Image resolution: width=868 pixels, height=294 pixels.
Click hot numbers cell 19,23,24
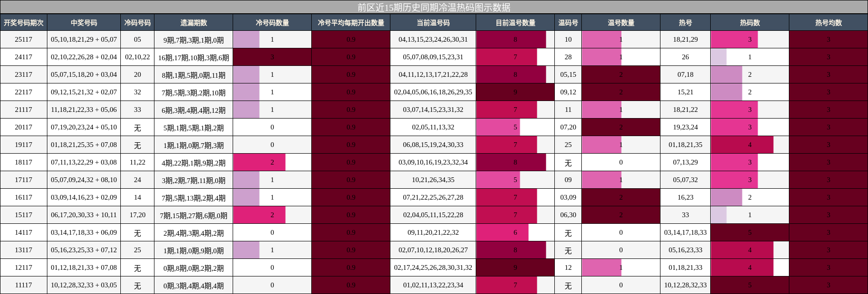click(x=685, y=127)
